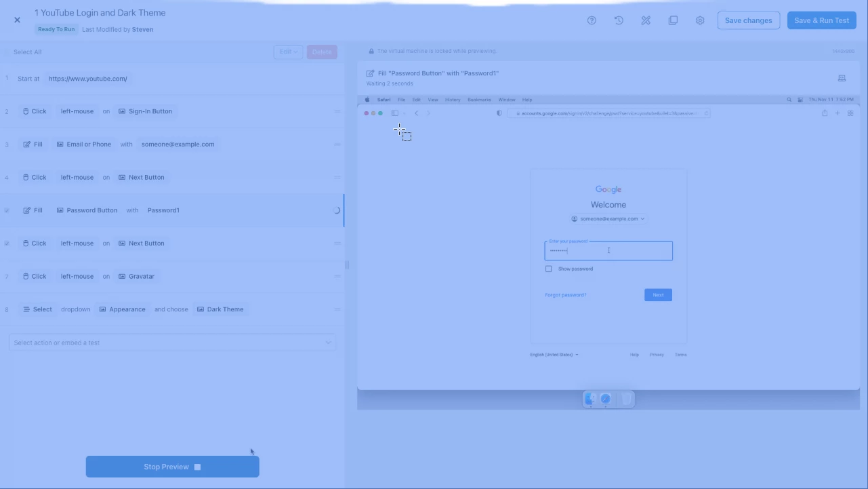Close the test editor with the X icon

tap(17, 20)
